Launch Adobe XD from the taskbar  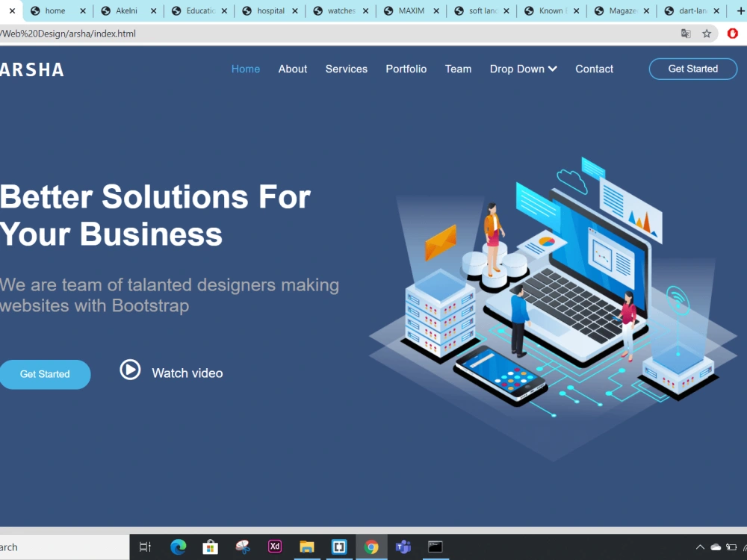coord(274,547)
